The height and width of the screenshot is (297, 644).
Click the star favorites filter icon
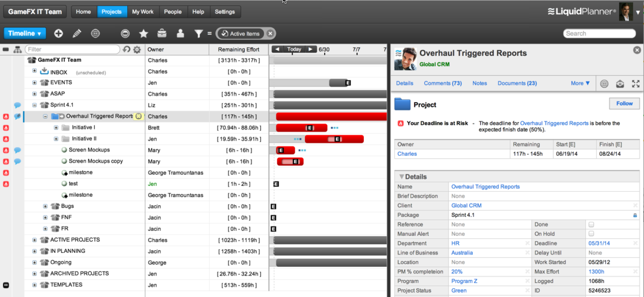pyautogui.click(x=144, y=33)
